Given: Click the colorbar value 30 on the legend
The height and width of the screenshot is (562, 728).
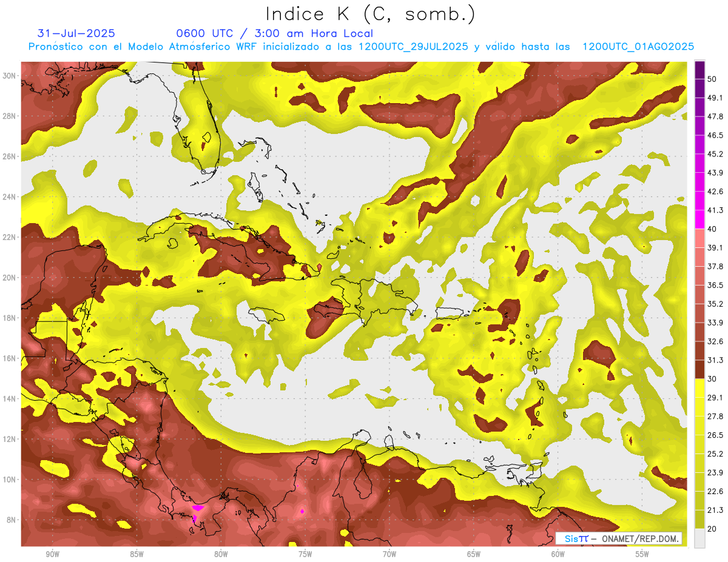Looking at the screenshot, I should (712, 379).
